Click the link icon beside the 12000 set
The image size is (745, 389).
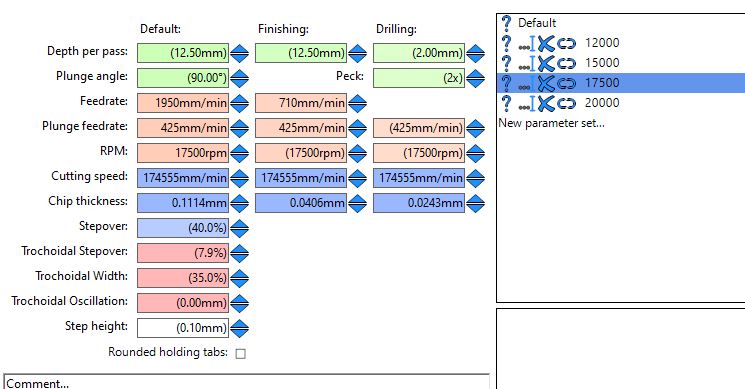tap(566, 44)
